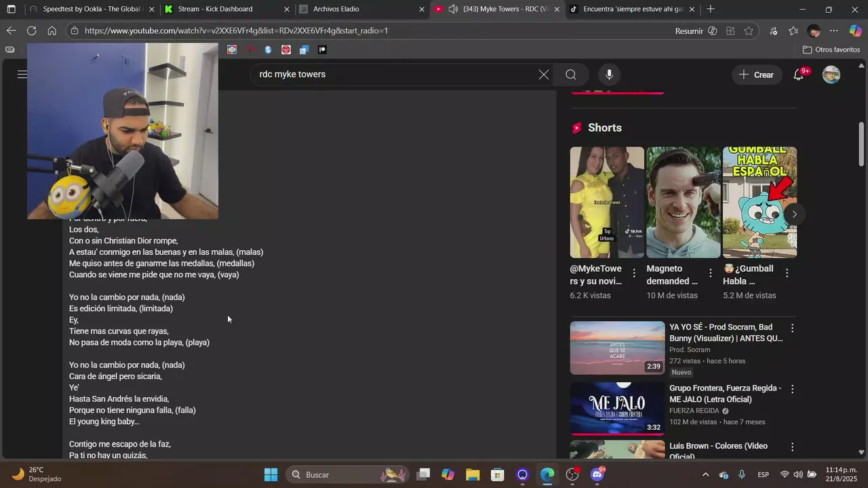
Task: Reload the current page
Action: (31, 30)
